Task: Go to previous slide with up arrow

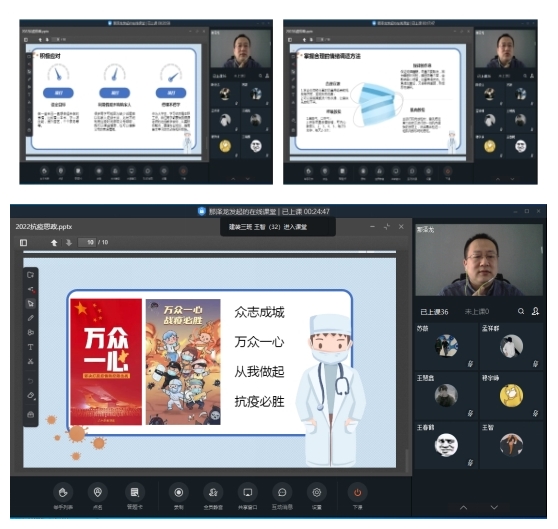Action: click(x=54, y=243)
